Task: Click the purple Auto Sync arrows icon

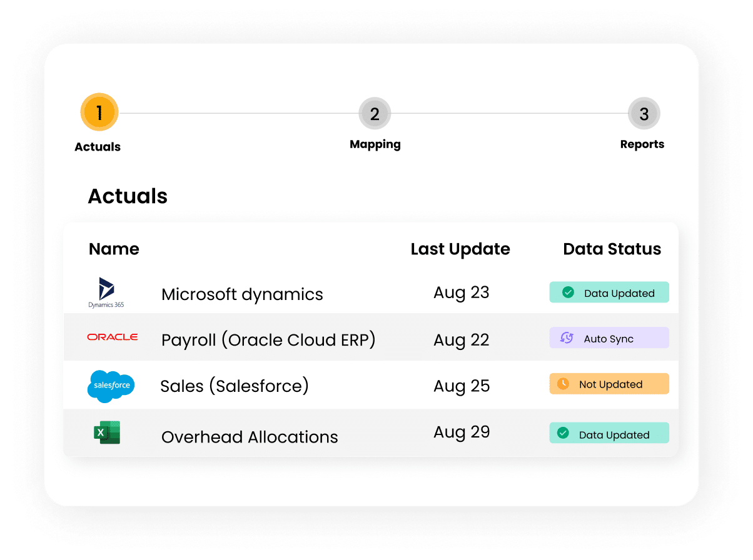Action: click(567, 338)
